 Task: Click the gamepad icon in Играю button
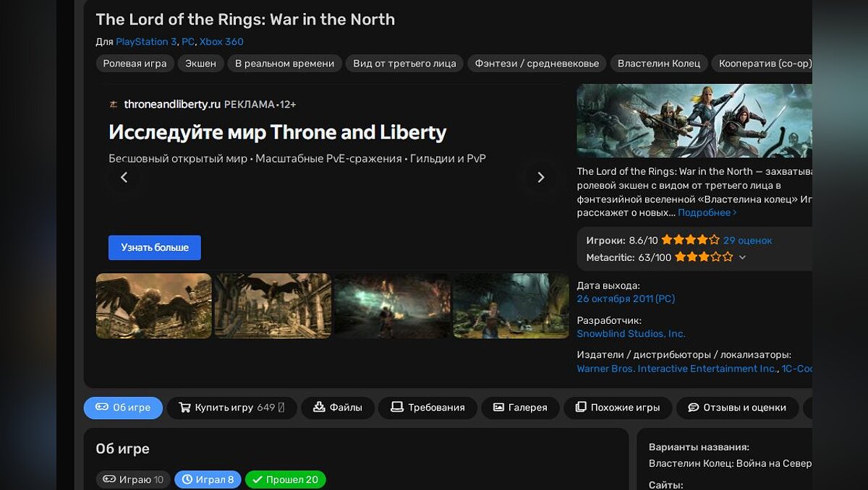pos(109,479)
